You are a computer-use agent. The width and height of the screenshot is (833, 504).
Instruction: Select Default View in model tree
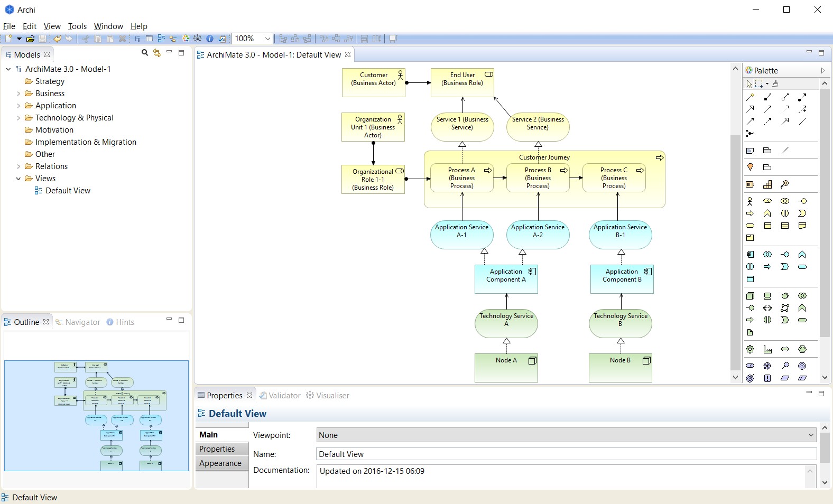tap(68, 191)
